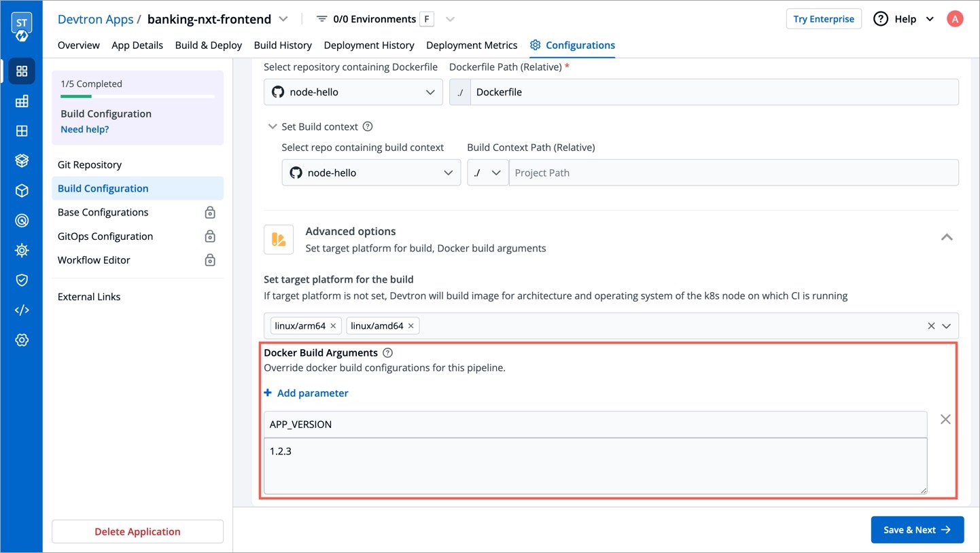Image resolution: width=980 pixels, height=553 pixels.
Task: Open the user avatar A menu
Action: click(955, 19)
